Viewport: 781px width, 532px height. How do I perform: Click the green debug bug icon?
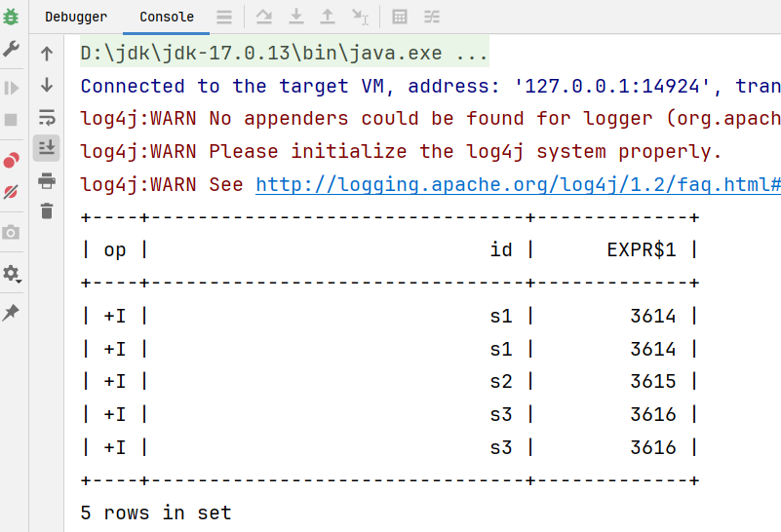pyautogui.click(x=11, y=17)
